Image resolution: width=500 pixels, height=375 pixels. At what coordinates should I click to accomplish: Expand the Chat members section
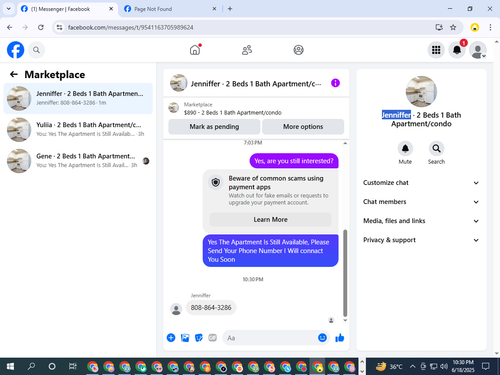(x=421, y=202)
